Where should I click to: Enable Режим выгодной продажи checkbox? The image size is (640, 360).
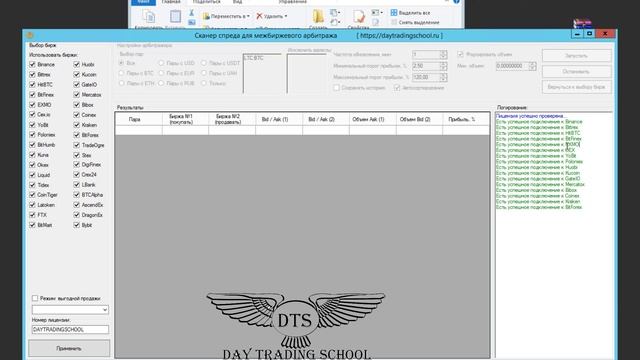click(x=35, y=298)
